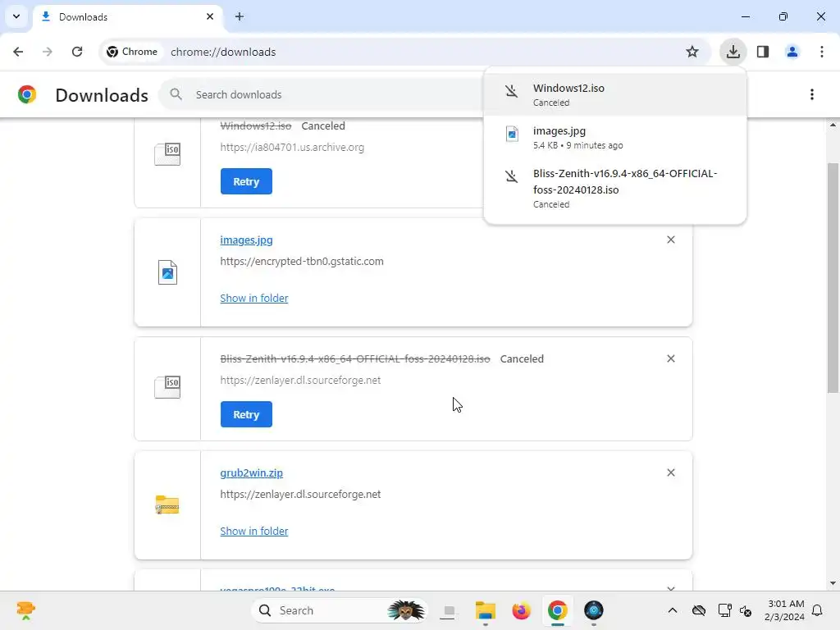
Task: Click the images.jpg file type icon in list
Action: [x=167, y=272]
